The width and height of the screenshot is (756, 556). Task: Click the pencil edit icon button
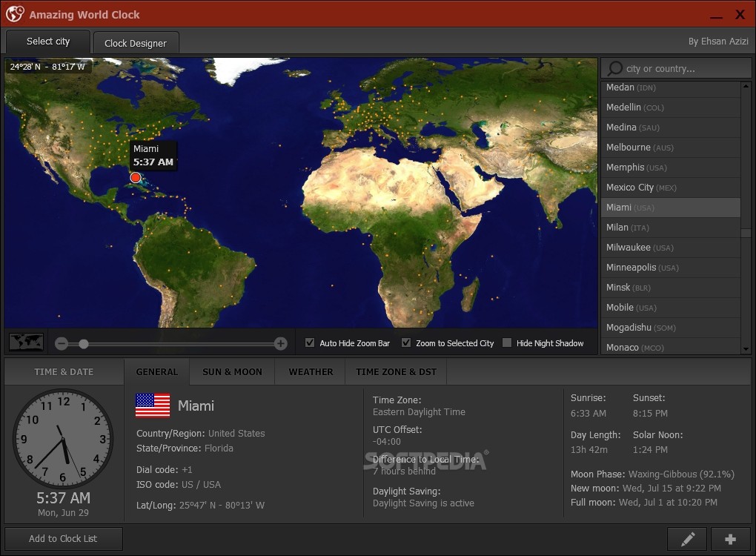click(x=687, y=539)
